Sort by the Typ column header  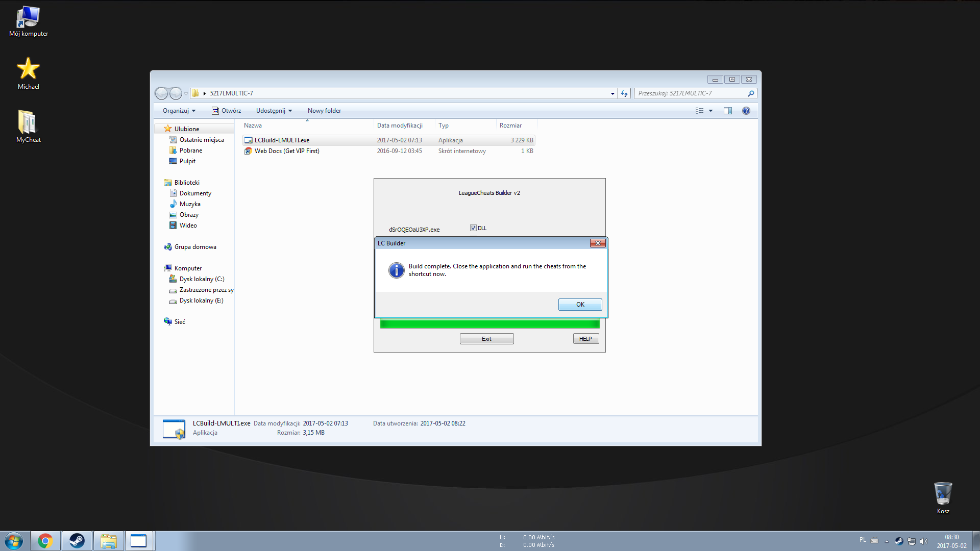click(465, 126)
